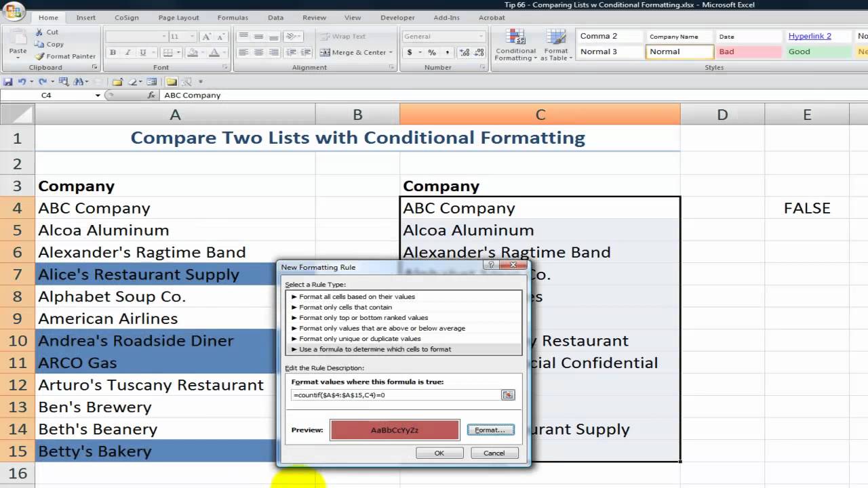This screenshot has height=488, width=868.
Task: Click the fx Insert Function icon
Action: pos(151,96)
